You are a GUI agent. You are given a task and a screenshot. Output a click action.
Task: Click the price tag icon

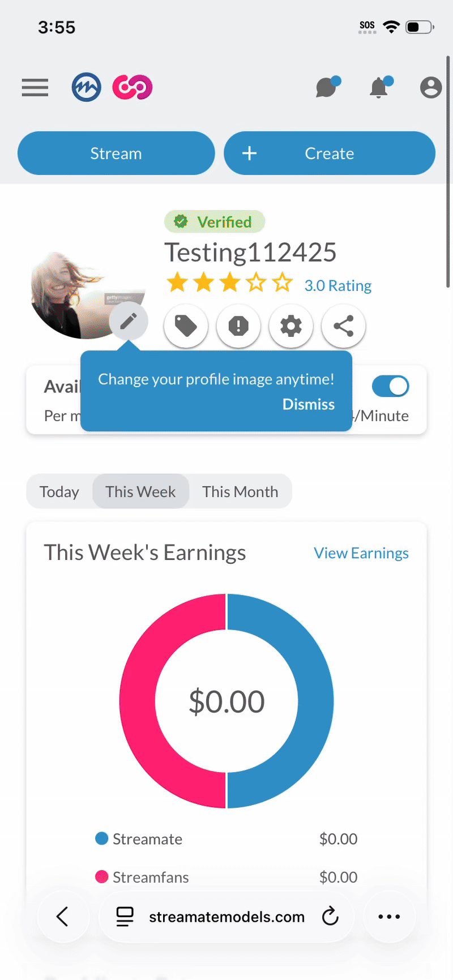click(186, 326)
